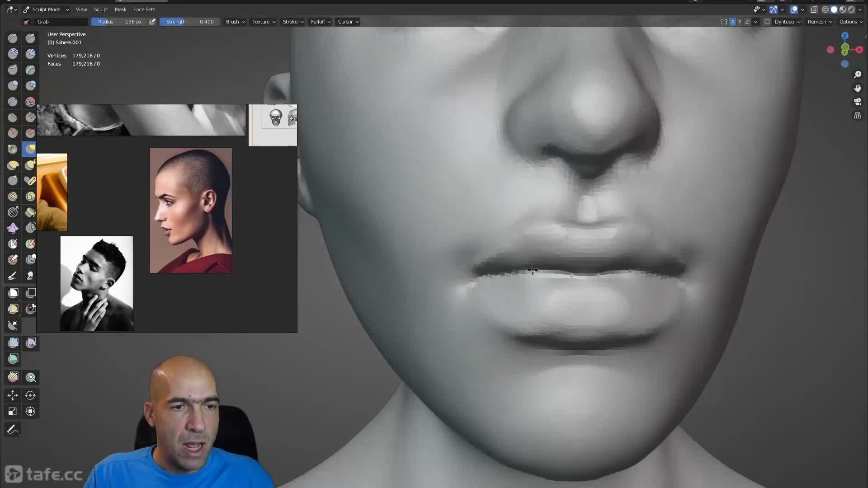This screenshot has width=868, height=488.
Task: Open the Falloff dropdown
Action: 321,22
